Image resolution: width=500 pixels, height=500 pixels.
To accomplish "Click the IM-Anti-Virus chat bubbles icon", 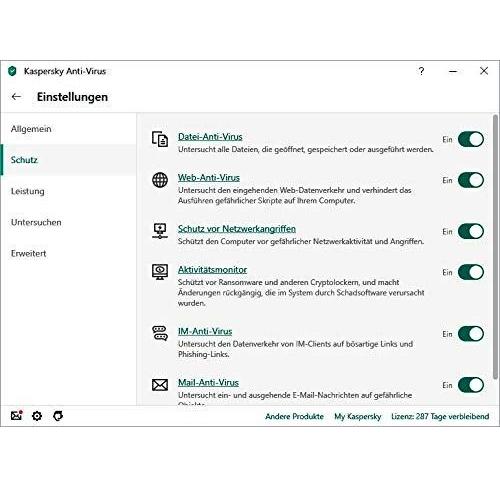I will (160, 333).
